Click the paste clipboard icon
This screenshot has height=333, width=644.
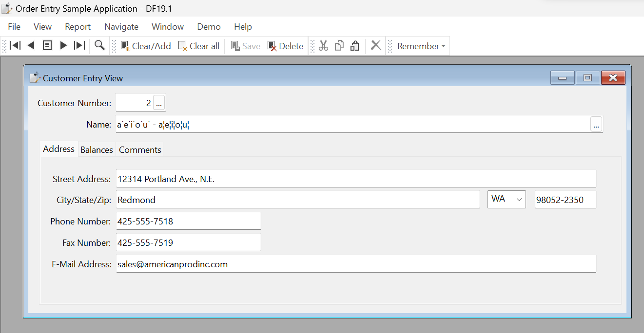pos(355,46)
